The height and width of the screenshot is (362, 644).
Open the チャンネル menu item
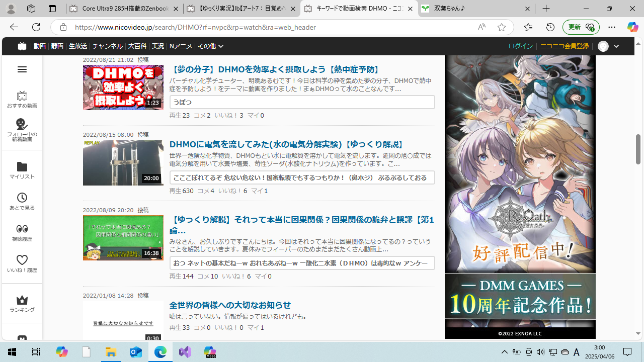coord(107,46)
